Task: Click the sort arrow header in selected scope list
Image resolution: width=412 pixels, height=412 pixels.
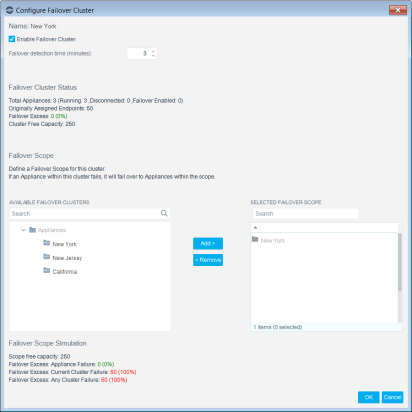Action: 256,228
